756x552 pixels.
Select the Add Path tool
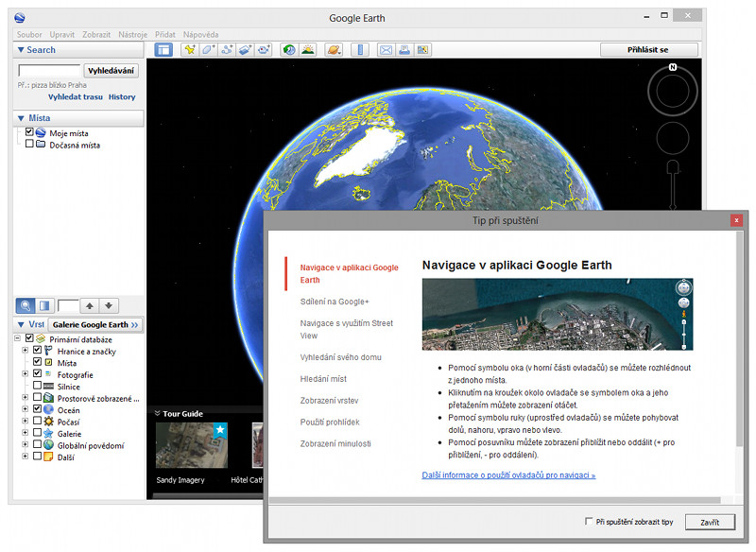click(227, 50)
